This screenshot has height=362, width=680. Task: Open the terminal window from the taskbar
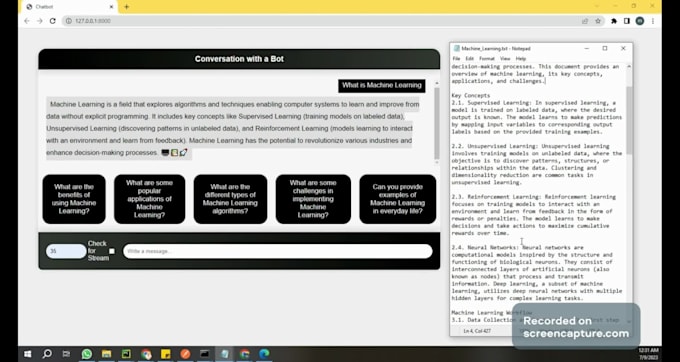click(205, 354)
